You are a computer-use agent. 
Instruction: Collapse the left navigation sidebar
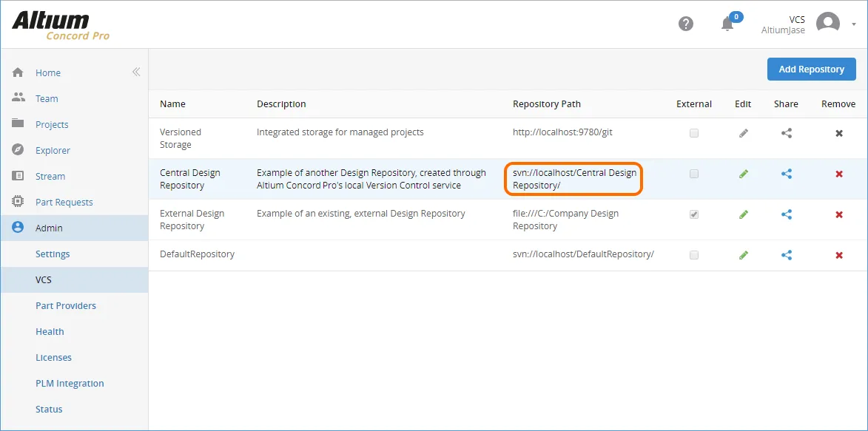[136, 72]
